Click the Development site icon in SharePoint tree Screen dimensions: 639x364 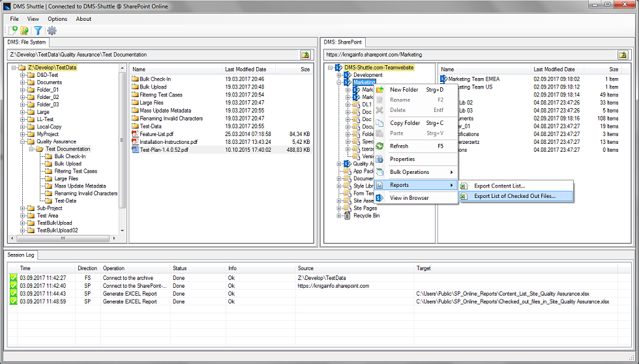click(347, 75)
